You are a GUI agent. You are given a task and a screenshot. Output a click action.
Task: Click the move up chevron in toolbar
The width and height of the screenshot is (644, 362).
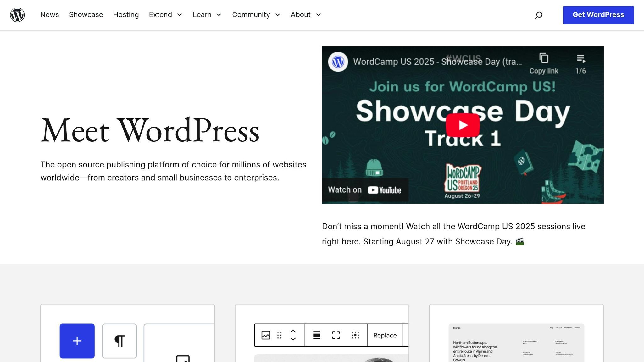[293, 331]
